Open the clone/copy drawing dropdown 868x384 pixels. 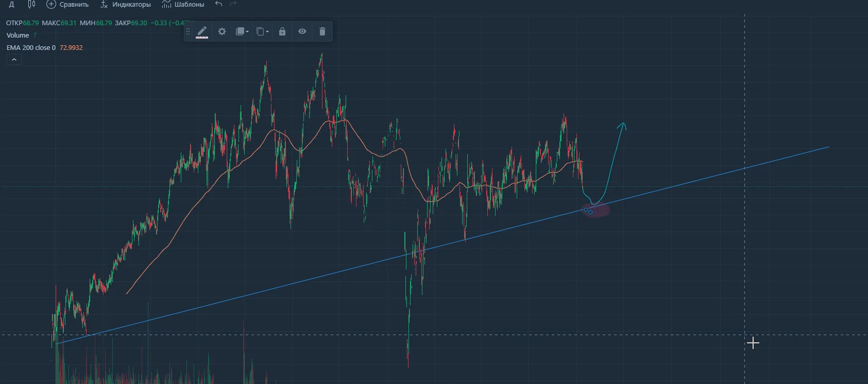coord(262,31)
